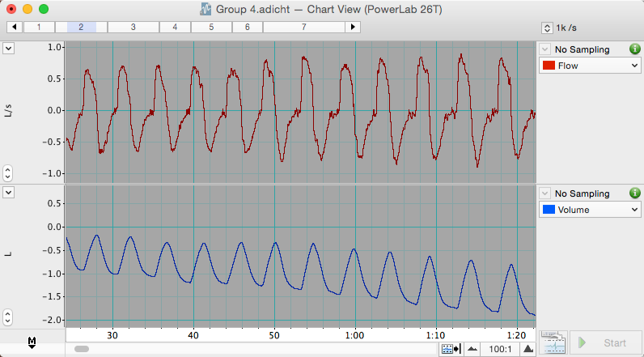Select block 7 tab
The height and width of the screenshot is (357, 644).
tap(304, 27)
